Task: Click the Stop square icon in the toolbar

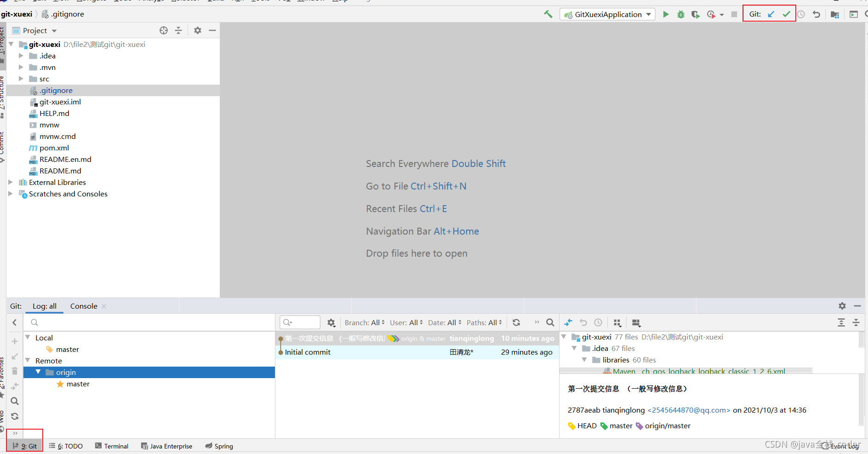Action: [734, 14]
